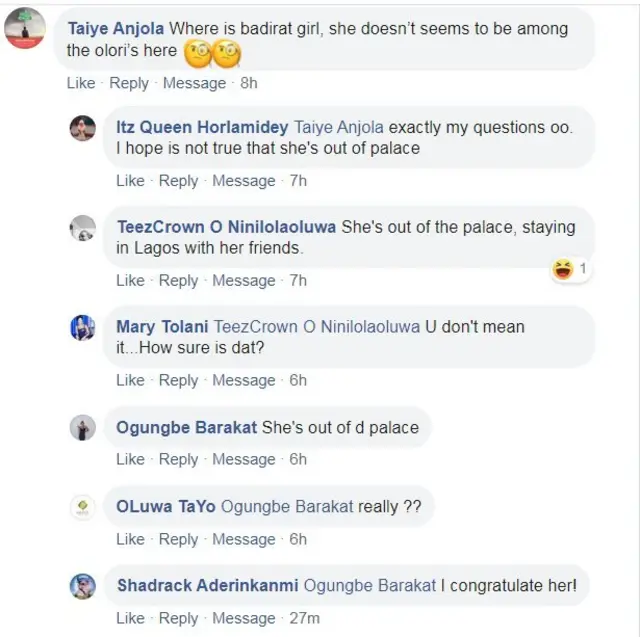Viewport: 640px width, 637px height.
Task: Message TeezCrown O Ninilolaoluwa from comment
Action: click(x=244, y=281)
